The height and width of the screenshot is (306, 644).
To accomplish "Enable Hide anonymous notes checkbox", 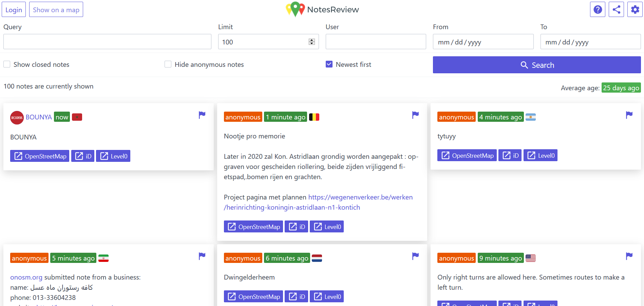I will 168,64.
